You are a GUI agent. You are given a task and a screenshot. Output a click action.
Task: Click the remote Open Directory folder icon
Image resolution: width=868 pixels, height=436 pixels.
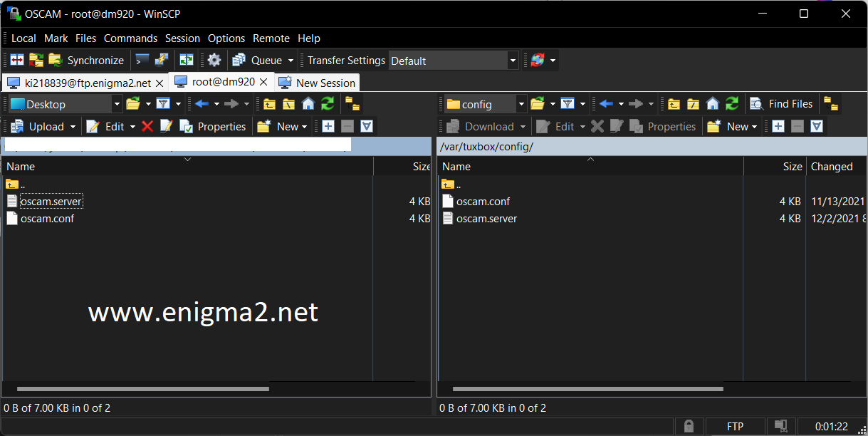pyautogui.click(x=538, y=104)
